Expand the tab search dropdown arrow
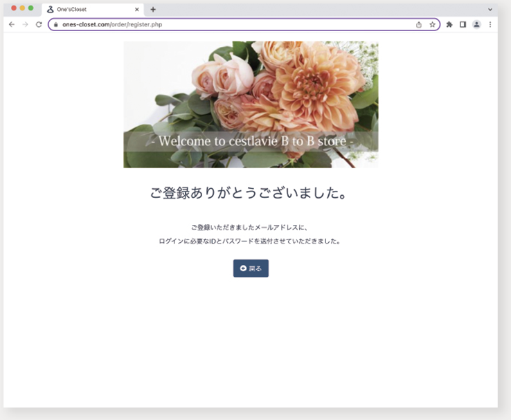Image resolution: width=511 pixels, height=420 pixels. point(490,10)
